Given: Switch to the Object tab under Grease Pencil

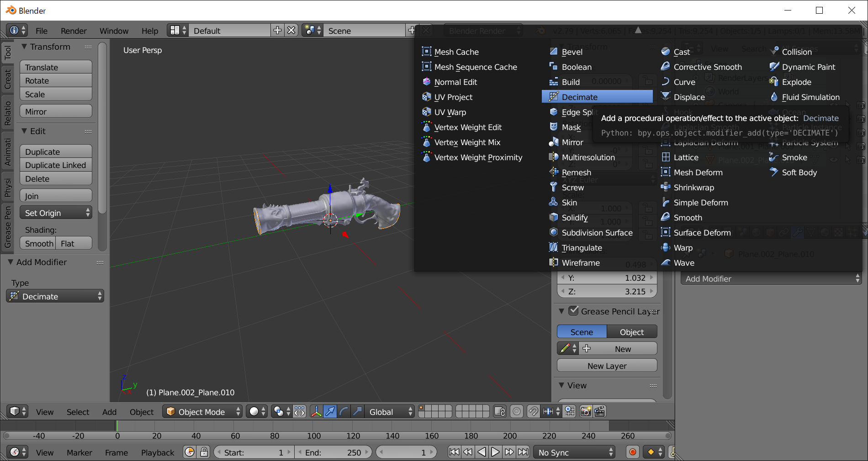Looking at the screenshot, I should pyautogui.click(x=632, y=332).
